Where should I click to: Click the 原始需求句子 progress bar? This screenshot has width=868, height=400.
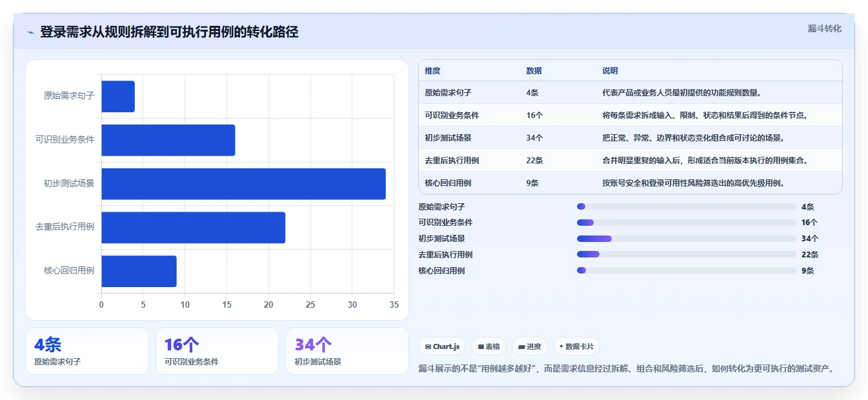(686, 206)
